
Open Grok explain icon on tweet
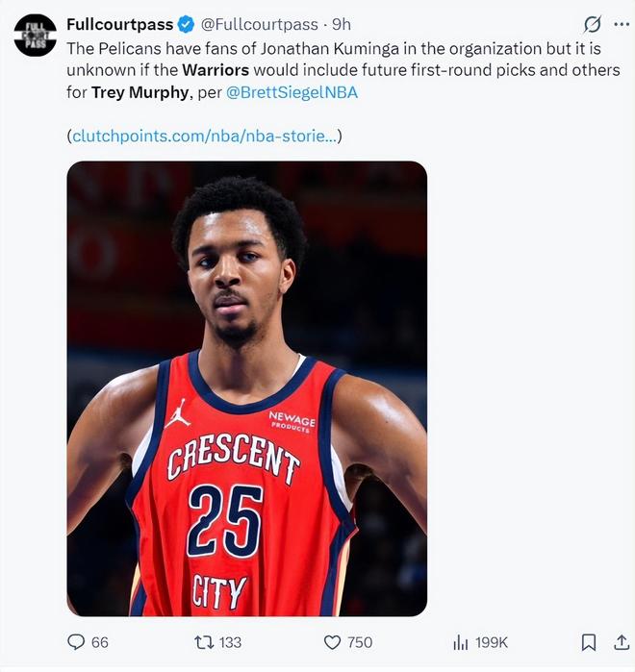pyautogui.click(x=592, y=24)
